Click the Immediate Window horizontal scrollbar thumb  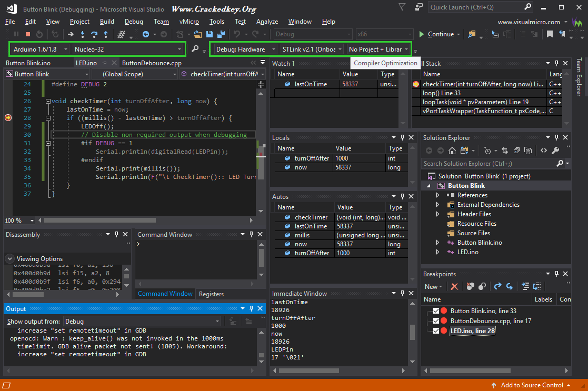pyautogui.click(x=308, y=371)
